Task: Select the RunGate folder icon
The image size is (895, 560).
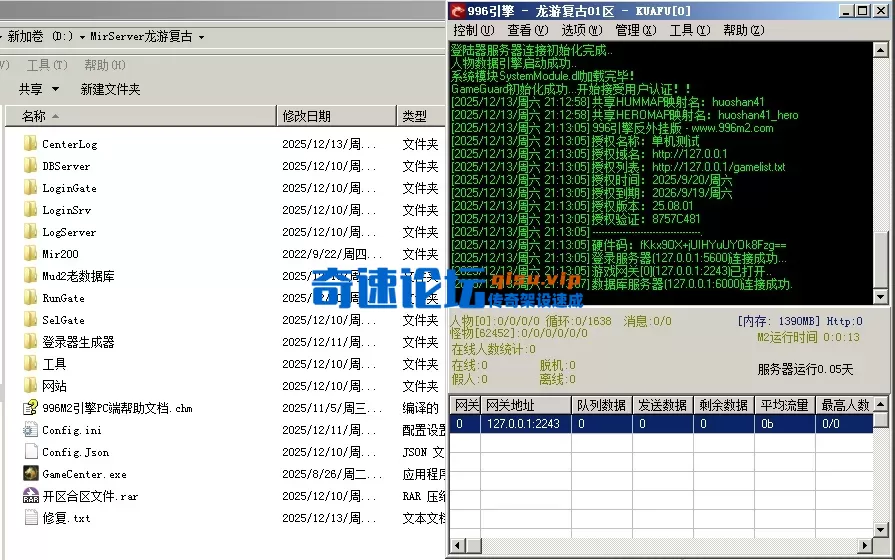Action: click(x=30, y=297)
